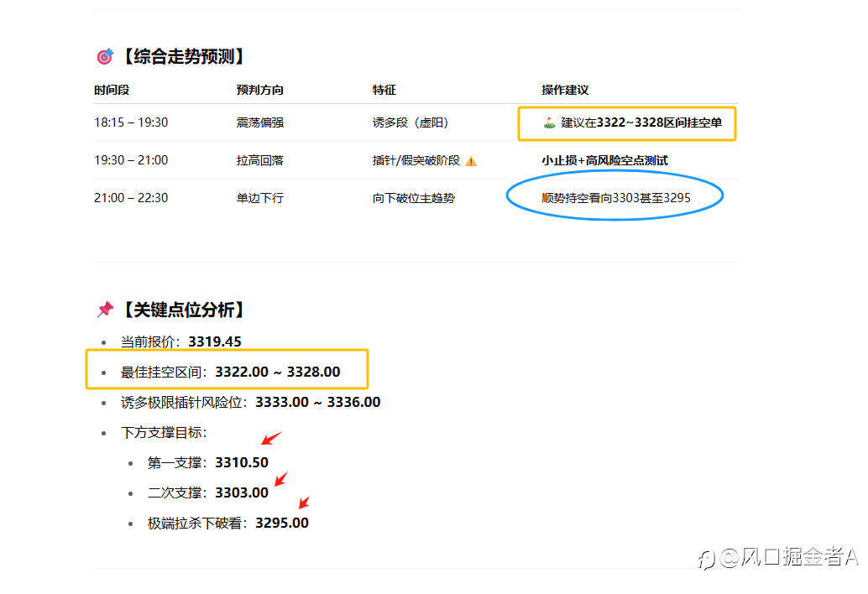
Task: Click the advice text 建议在3322~3328区间挂空单
Action: 641,122
